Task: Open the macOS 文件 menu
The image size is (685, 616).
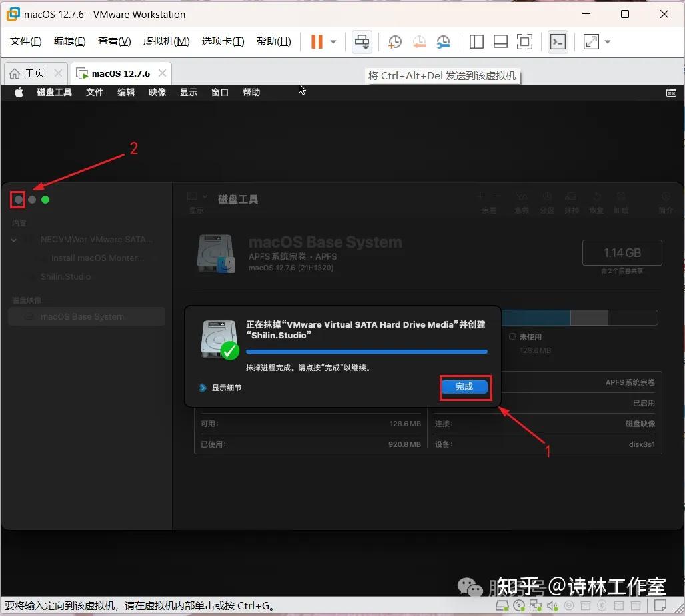Action: (95, 92)
